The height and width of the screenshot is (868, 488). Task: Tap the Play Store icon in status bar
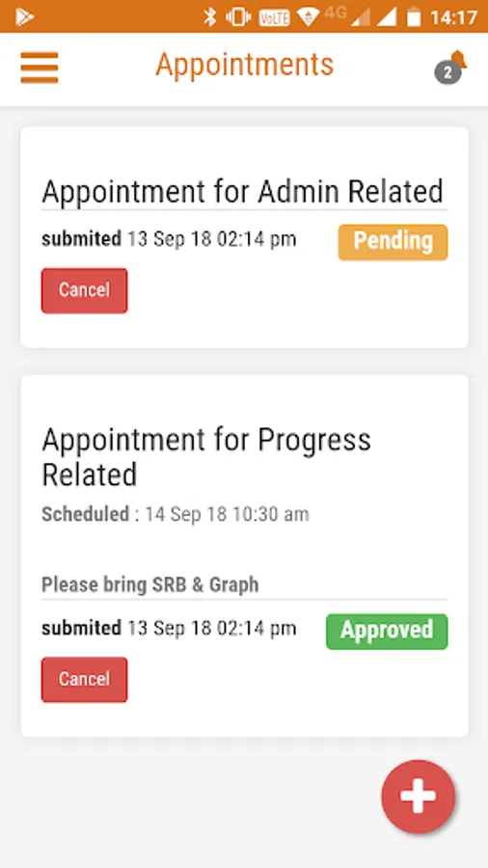(x=24, y=17)
